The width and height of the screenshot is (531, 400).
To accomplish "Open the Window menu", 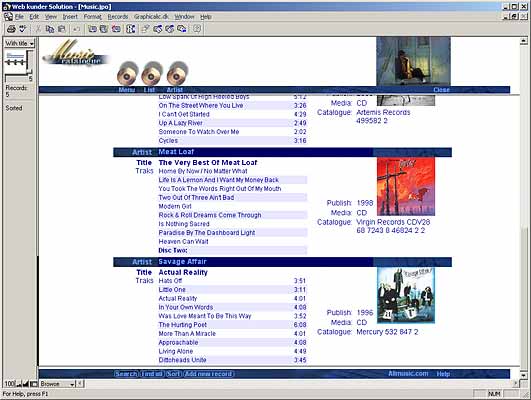I will pyautogui.click(x=184, y=17).
